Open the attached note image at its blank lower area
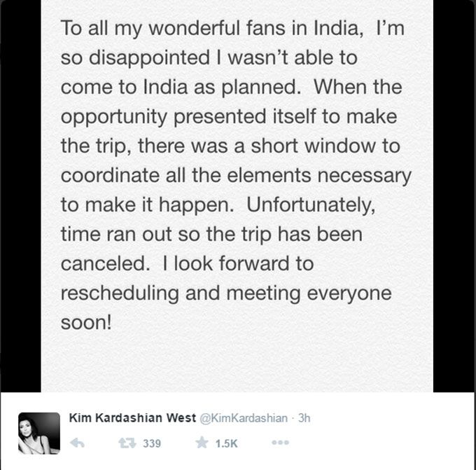Viewport: 476px width, 470px height. coord(237,361)
